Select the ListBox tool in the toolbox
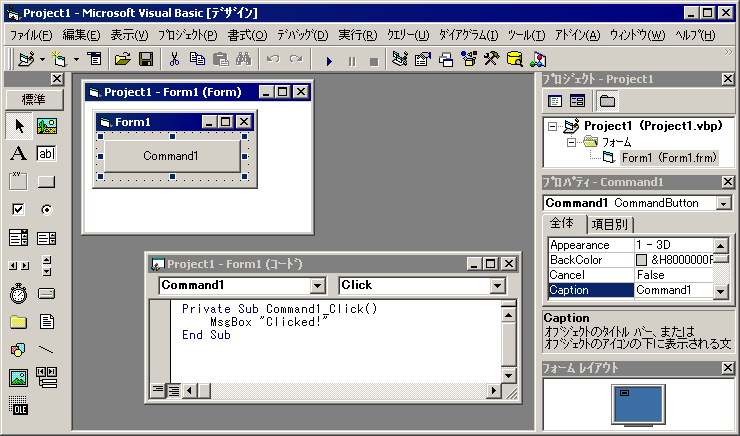Viewport: 740px width, 436px height. pos(47,238)
